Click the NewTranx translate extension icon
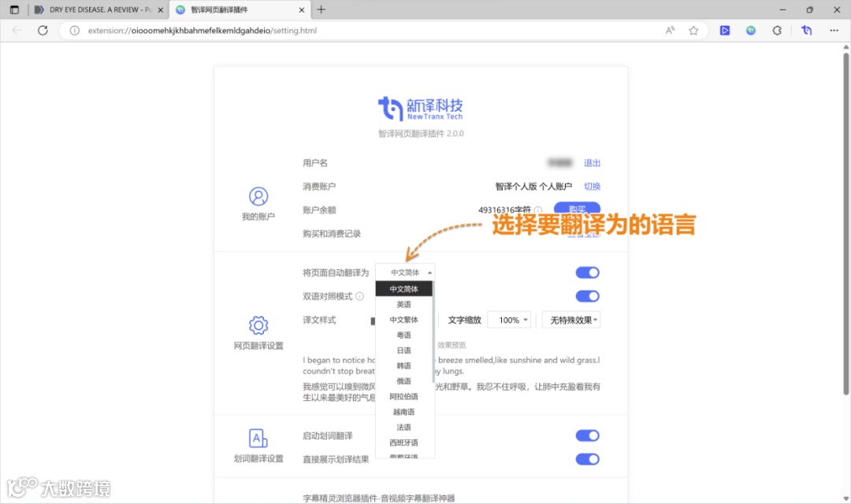 807,31
